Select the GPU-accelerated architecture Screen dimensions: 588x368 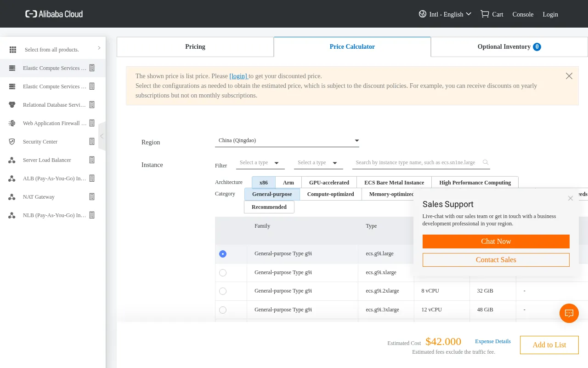(x=329, y=183)
